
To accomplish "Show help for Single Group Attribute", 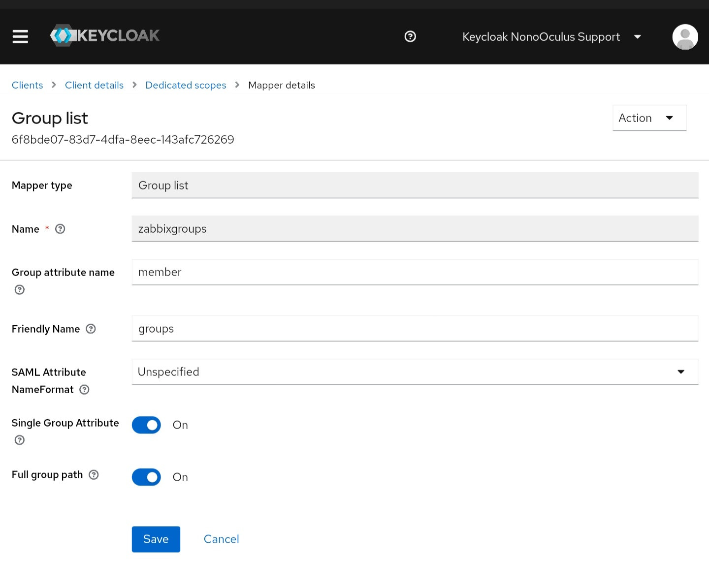I will 20,440.
